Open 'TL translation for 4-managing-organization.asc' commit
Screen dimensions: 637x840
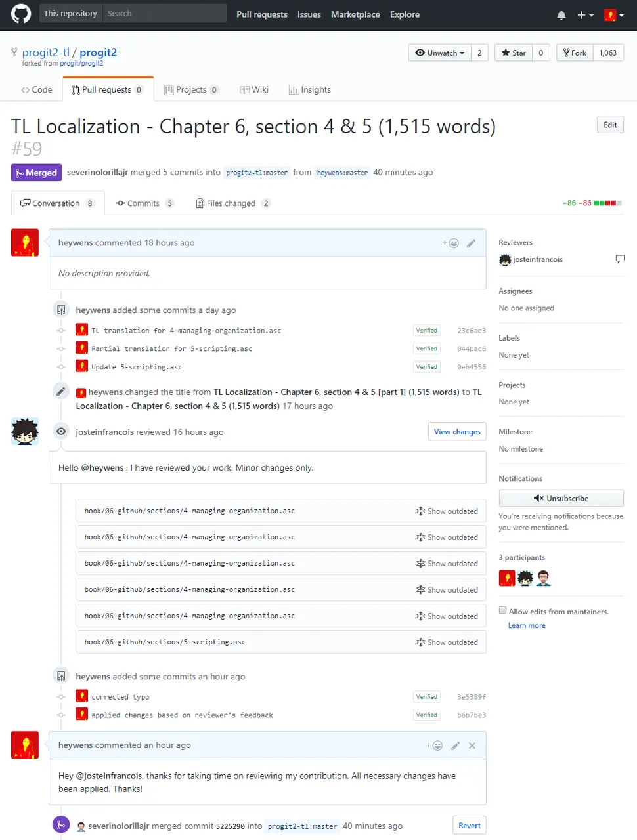[x=186, y=331]
